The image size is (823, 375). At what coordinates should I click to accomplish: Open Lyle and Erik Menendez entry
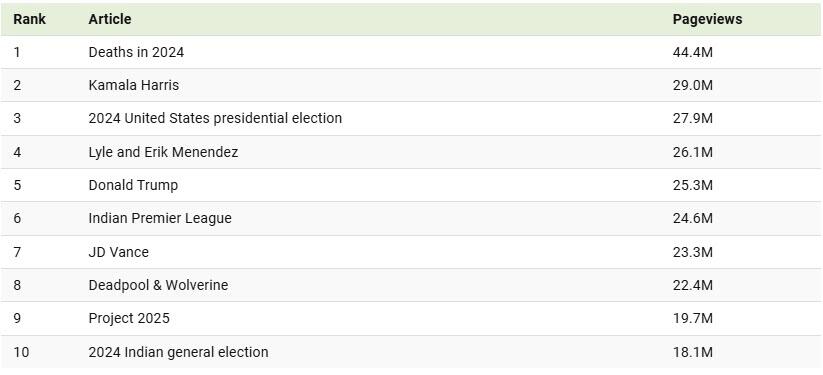[x=163, y=152]
